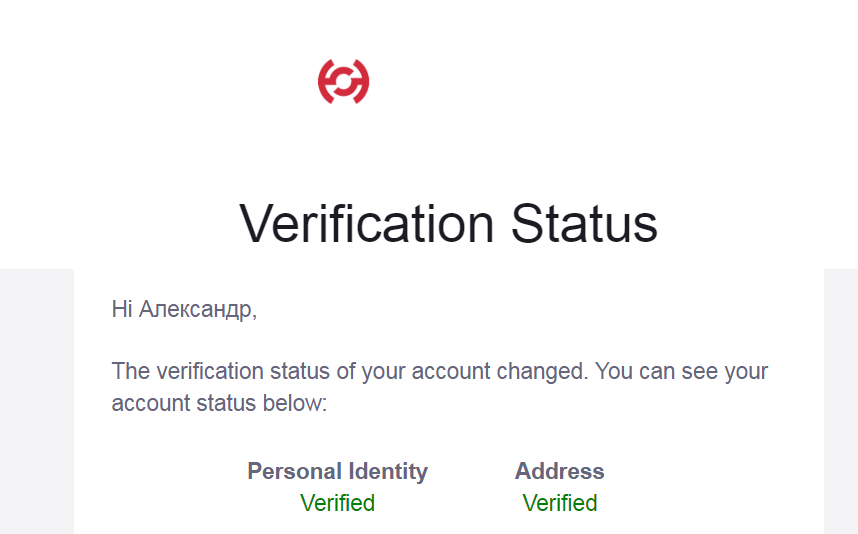Click the red circular company logo
858x534 pixels.
pyautogui.click(x=344, y=82)
